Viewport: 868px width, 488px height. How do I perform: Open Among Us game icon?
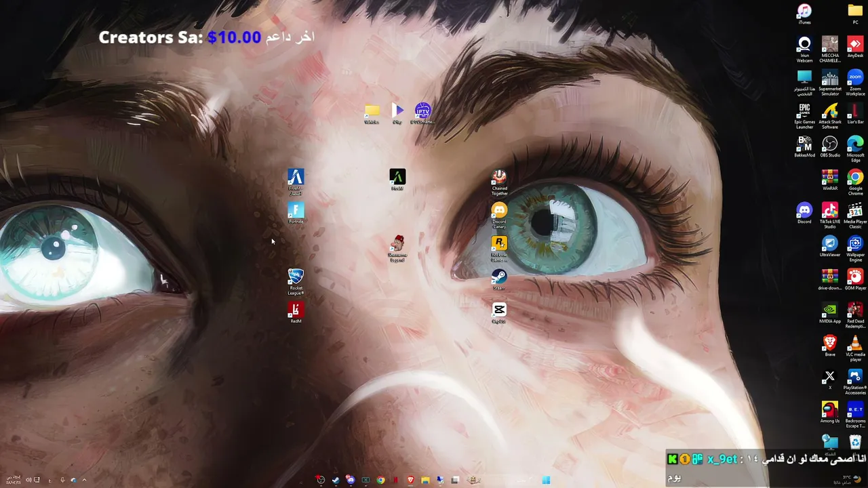point(830,413)
